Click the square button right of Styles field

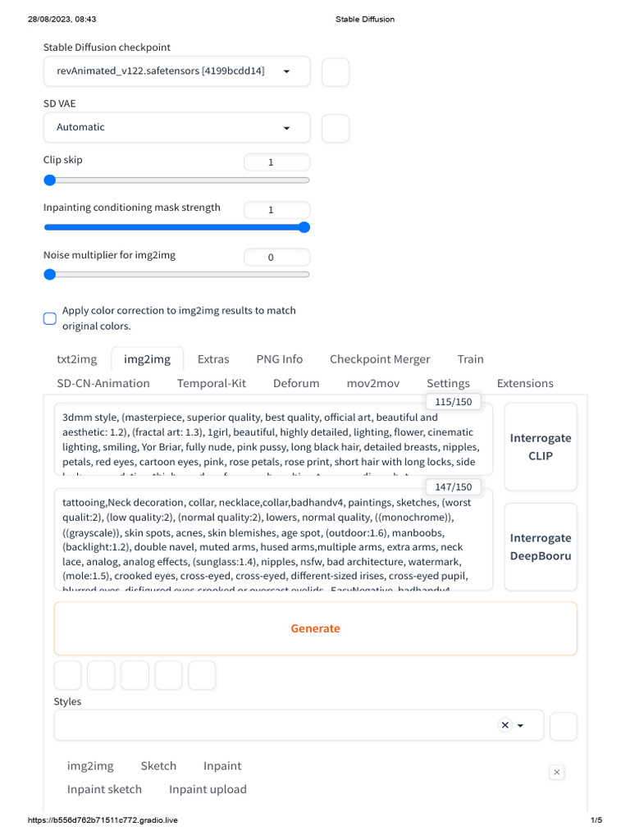coord(563,726)
